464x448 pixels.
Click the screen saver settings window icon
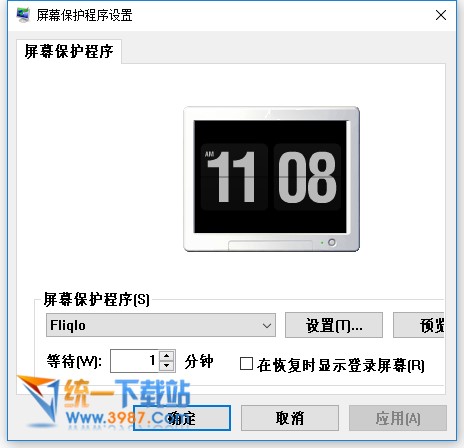[23, 15]
